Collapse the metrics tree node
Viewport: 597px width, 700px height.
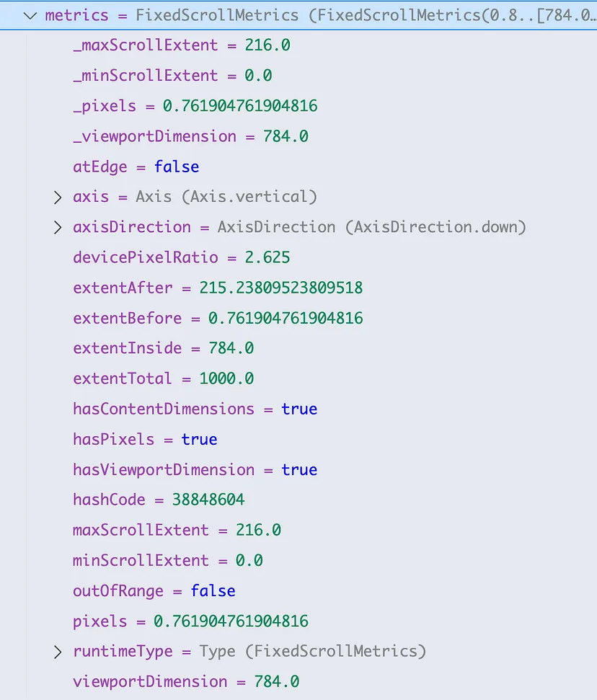tap(29, 15)
